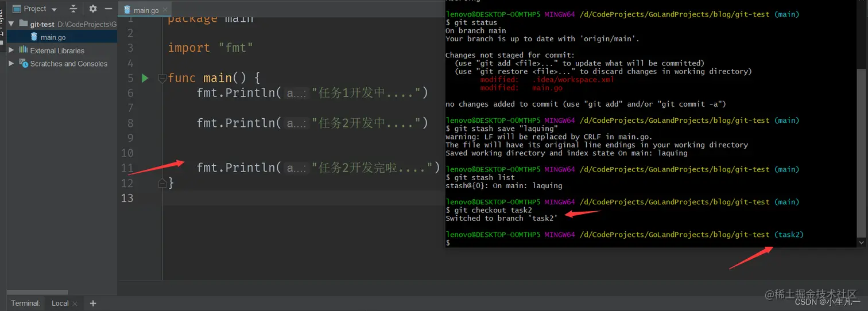The width and height of the screenshot is (868, 311).
Task: Click parameter hint on line 6 Println
Action: [297, 93]
